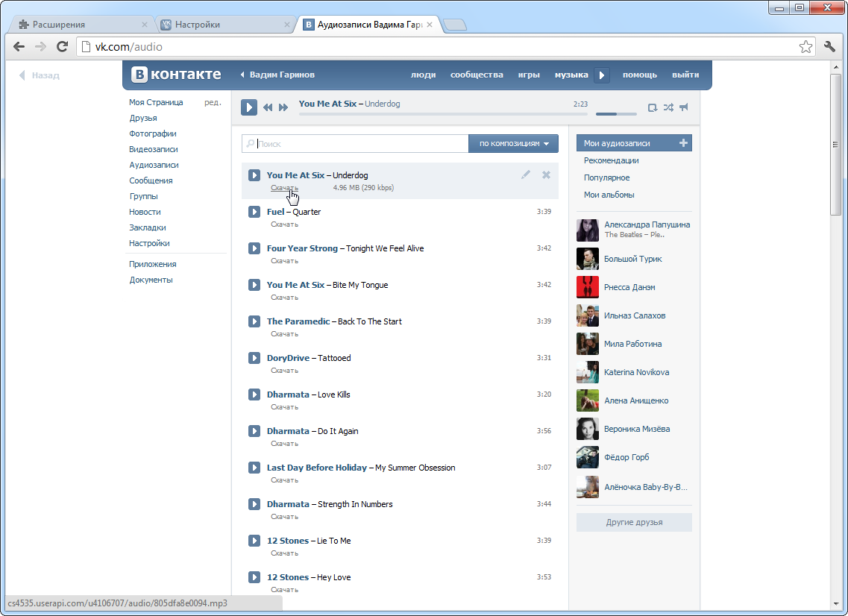This screenshot has height=616, width=848.
Task: Play Dharmata – Do It Again
Action: tap(254, 430)
